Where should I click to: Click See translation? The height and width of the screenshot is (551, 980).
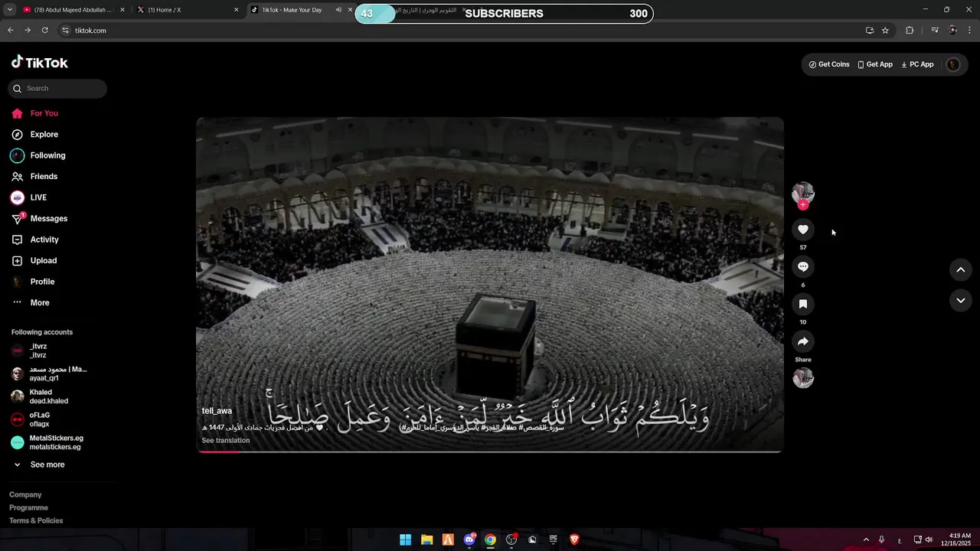point(226,441)
